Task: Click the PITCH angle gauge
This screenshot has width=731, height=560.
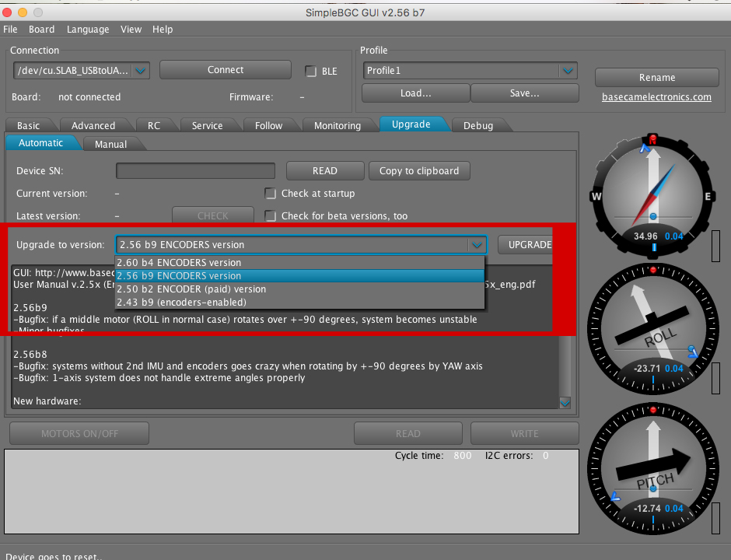Action: click(x=652, y=468)
